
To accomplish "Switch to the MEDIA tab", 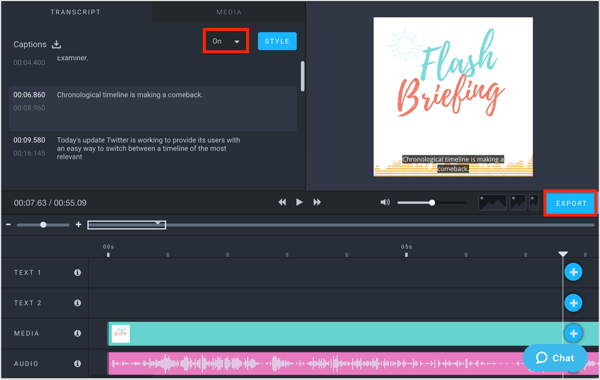I will [229, 12].
